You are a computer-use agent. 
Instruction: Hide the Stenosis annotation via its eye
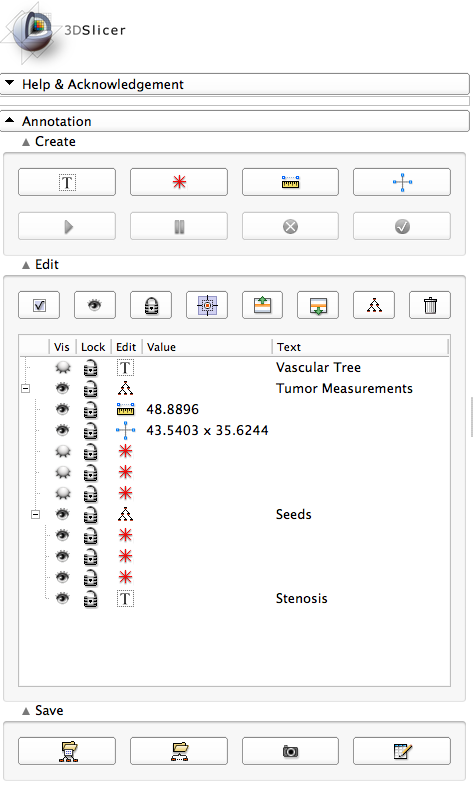62,599
